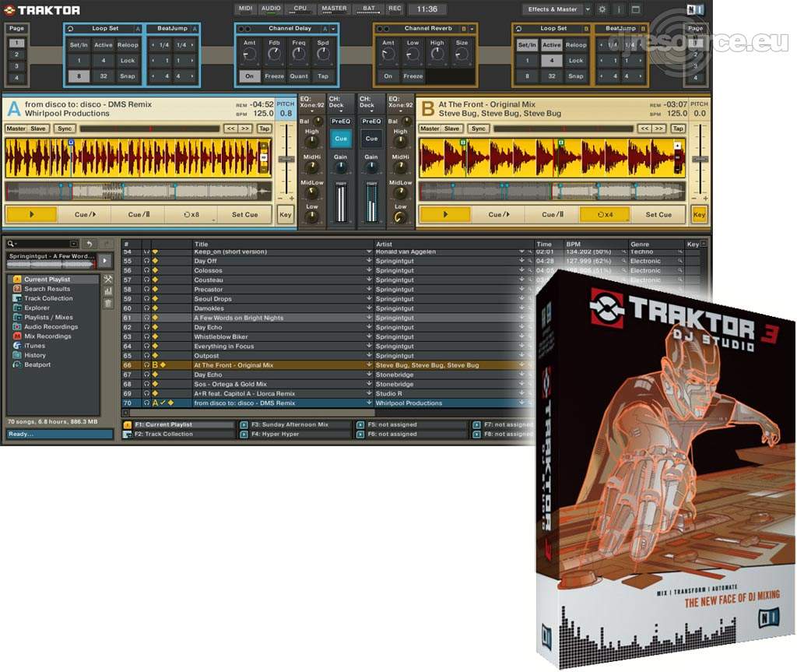Click the info icon next to gear
This screenshot has width=797, height=672.
point(619,9)
